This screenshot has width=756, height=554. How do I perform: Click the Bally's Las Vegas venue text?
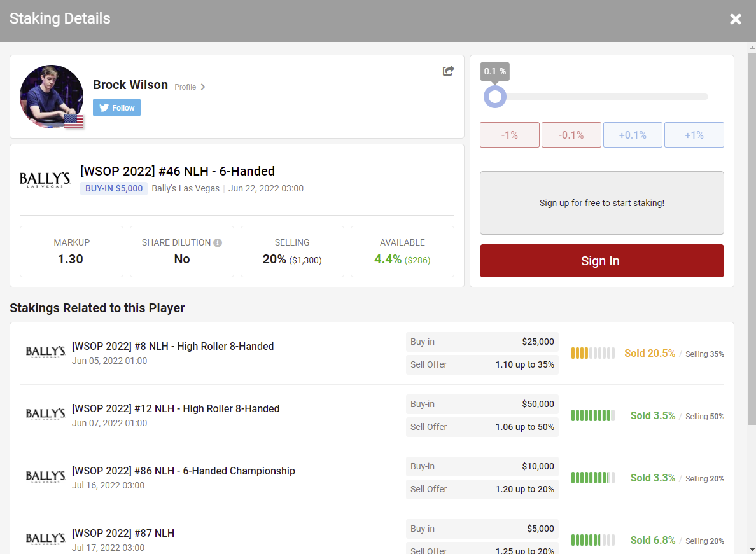coord(186,188)
